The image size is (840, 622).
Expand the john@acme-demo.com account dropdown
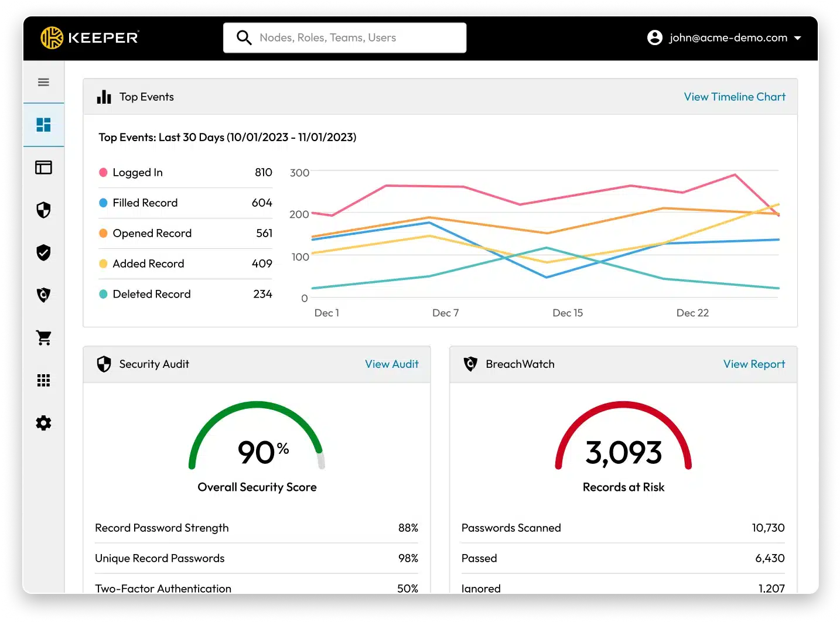[797, 38]
